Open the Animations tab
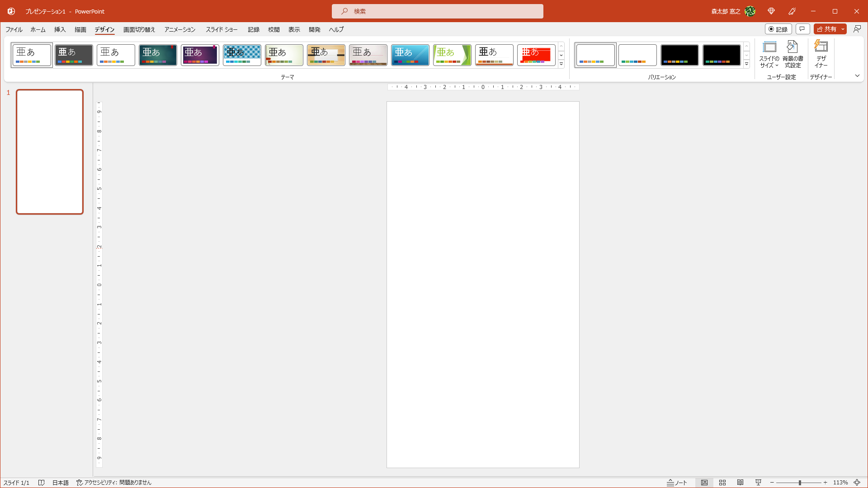 pos(179,29)
